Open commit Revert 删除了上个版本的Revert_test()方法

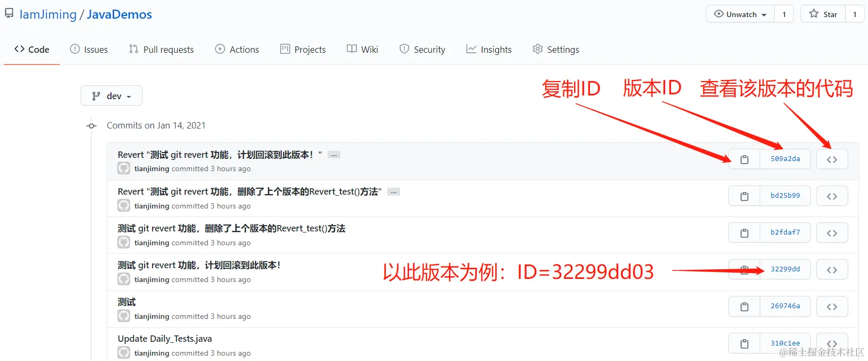[x=250, y=191]
